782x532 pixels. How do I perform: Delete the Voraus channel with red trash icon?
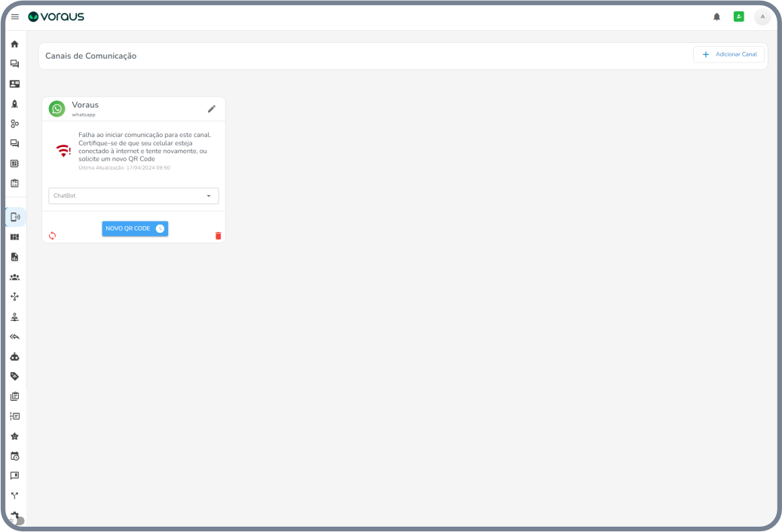[x=218, y=236]
